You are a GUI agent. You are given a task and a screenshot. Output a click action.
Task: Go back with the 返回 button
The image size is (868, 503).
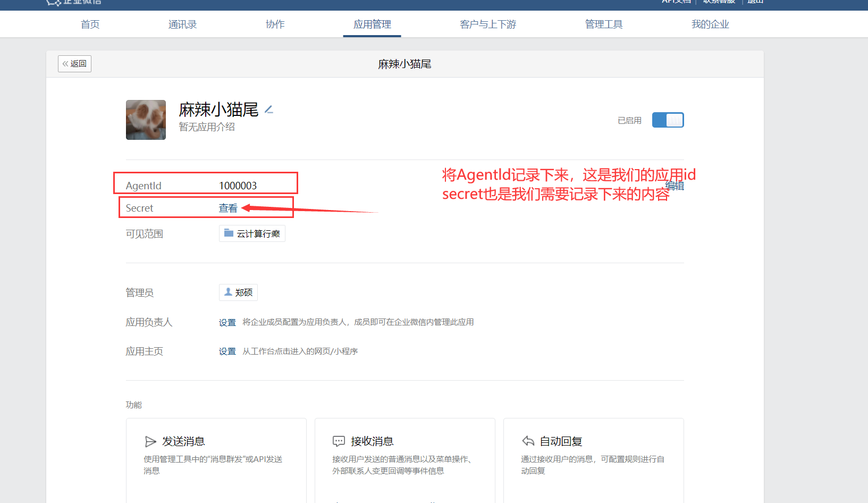click(x=74, y=64)
